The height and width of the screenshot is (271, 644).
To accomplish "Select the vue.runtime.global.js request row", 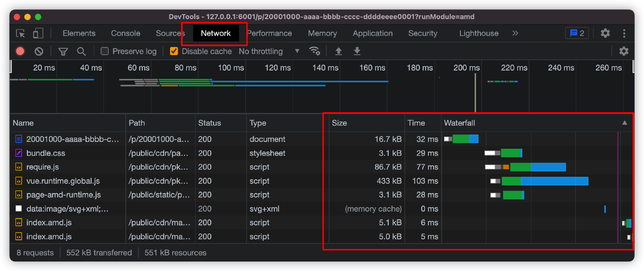I will [x=63, y=181].
